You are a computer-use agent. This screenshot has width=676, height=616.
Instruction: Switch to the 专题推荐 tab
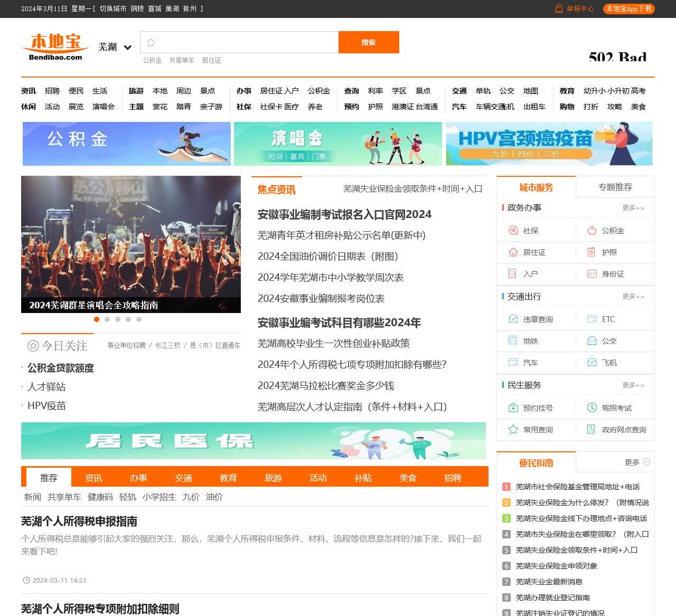(x=615, y=187)
